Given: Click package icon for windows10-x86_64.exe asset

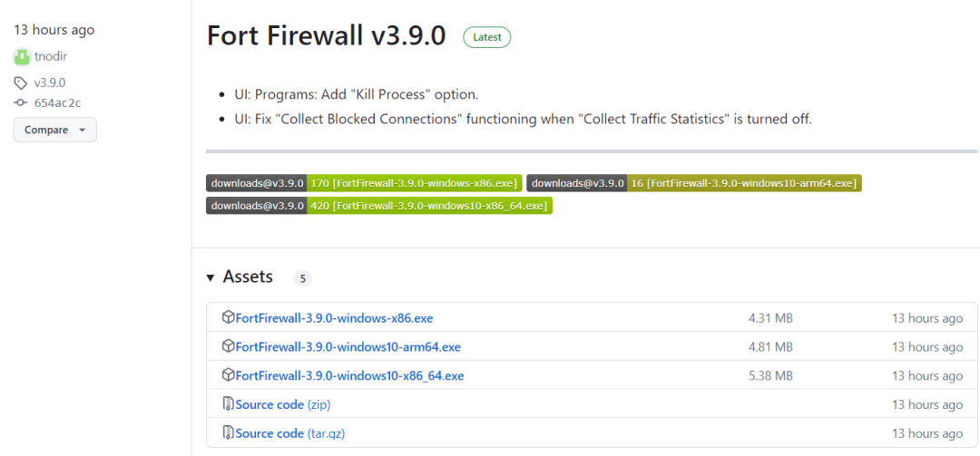Looking at the screenshot, I should pos(228,375).
